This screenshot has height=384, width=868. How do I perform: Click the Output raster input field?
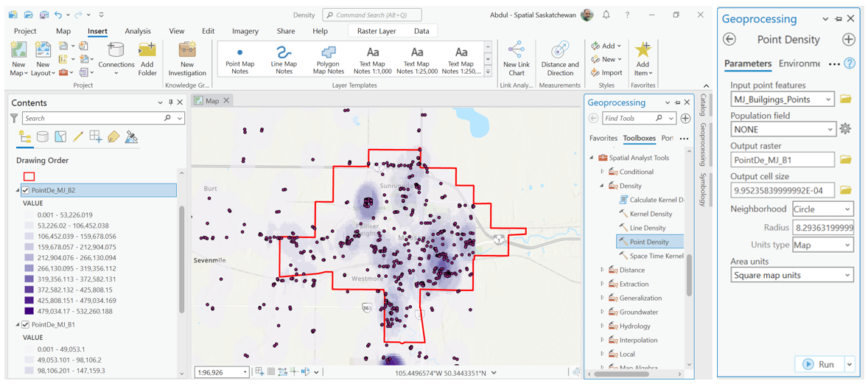pos(783,160)
